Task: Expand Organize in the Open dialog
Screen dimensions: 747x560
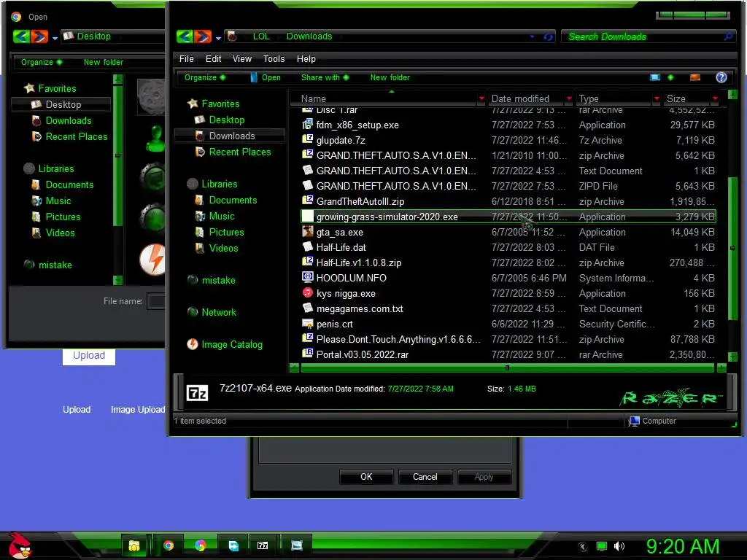Action: [x=42, y=63]
